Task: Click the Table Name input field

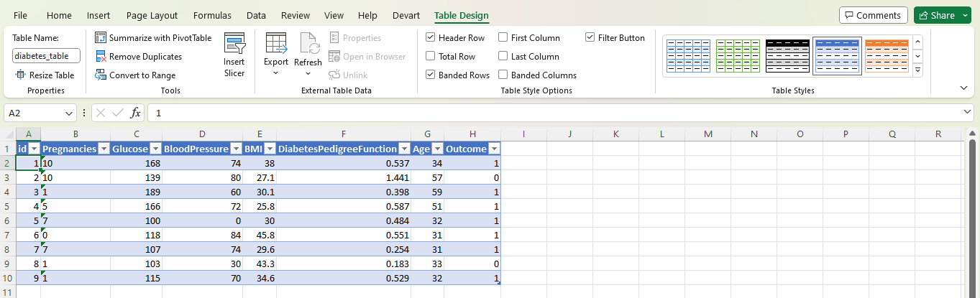Action: [x=46, y=56]
